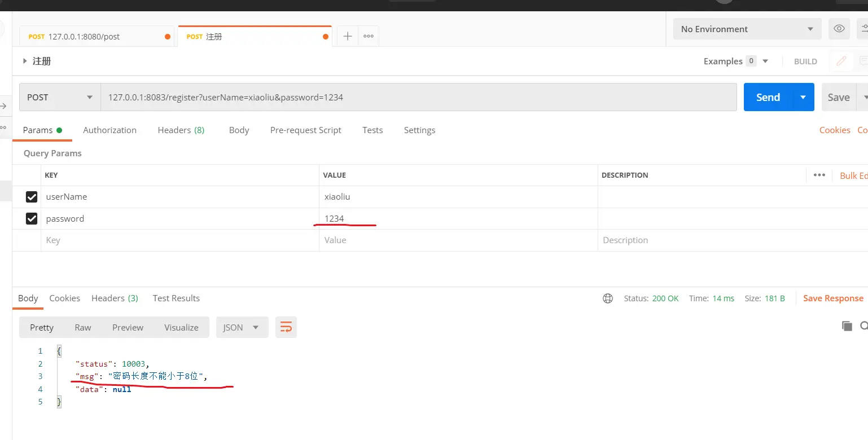
Task: Open new tab with plus icon
Action: (348, 36)
